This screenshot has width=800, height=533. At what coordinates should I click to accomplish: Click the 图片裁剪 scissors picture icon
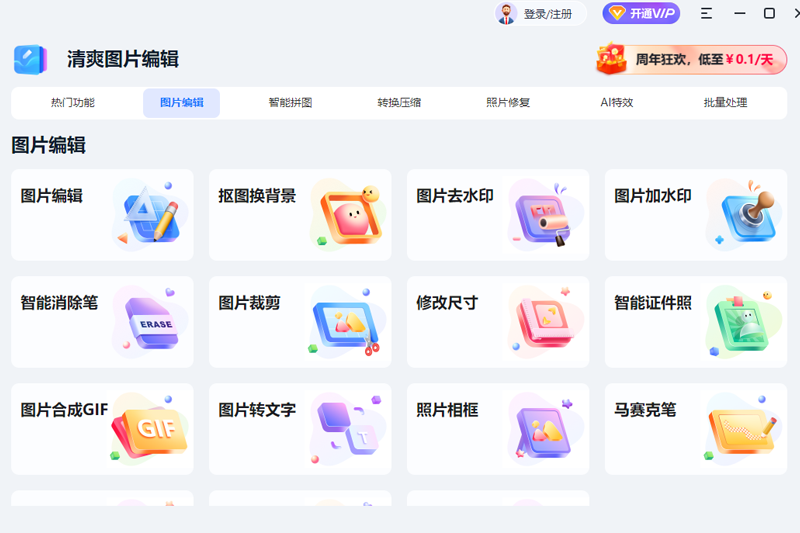pyautogui.click(x=348, y=322)
